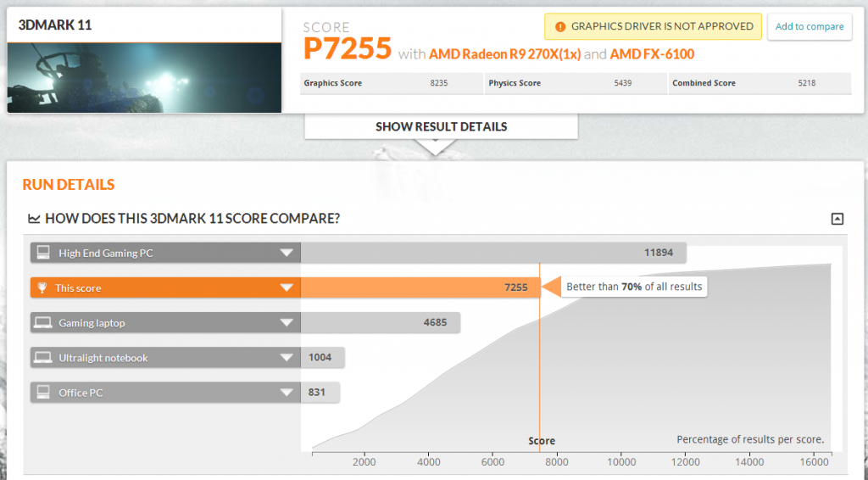The height and width of the screenshot is (480, 868).
Task: Click the Office PC value 831
Action: click(317, 392)
